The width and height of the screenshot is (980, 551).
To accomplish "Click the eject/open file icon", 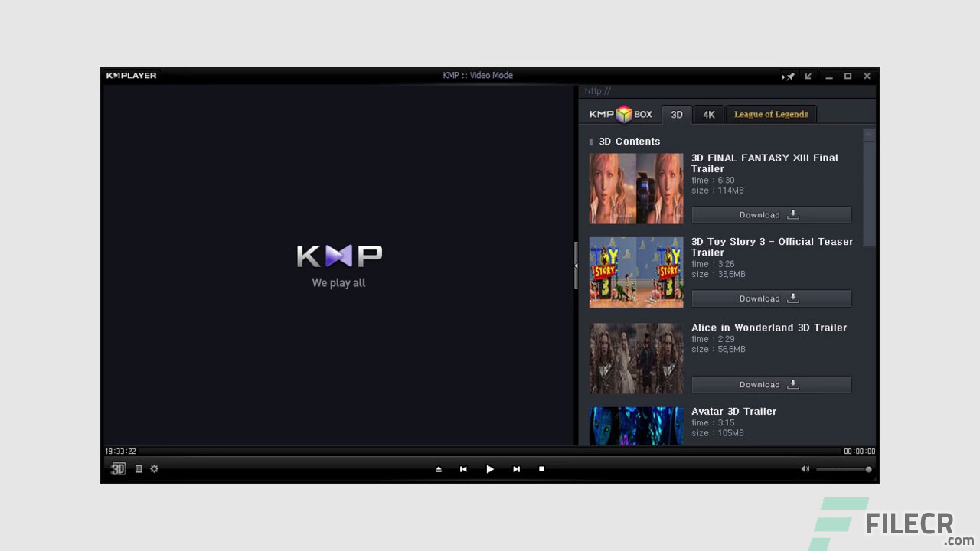I will (439, 469).
